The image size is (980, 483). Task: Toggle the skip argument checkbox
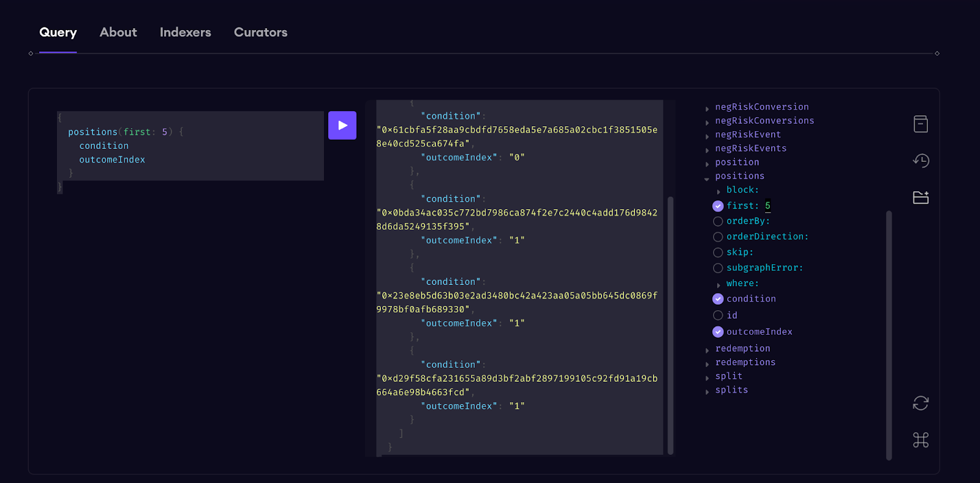click(x=718, y=253)
